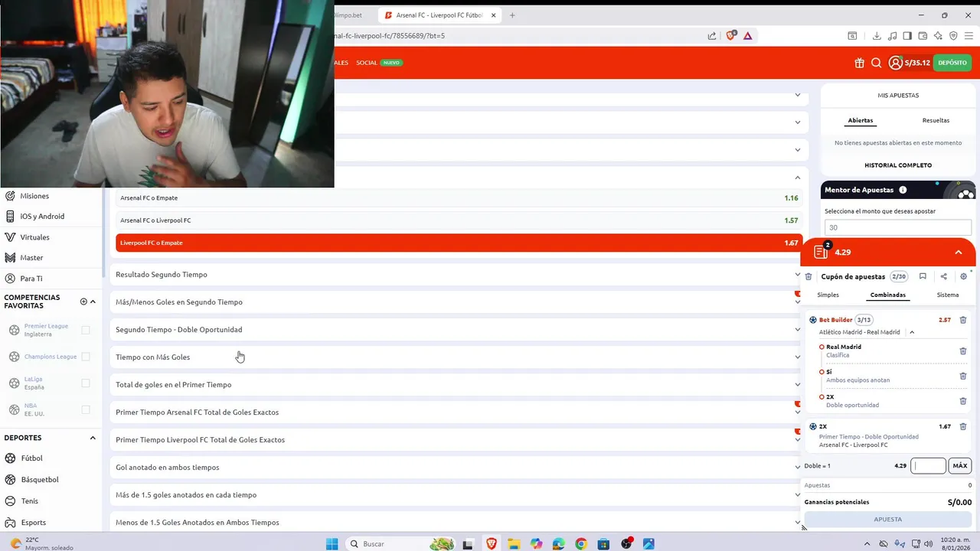Click the MÁX stake button
Viewport: 980px width, 551px height.
pos(960,465)
